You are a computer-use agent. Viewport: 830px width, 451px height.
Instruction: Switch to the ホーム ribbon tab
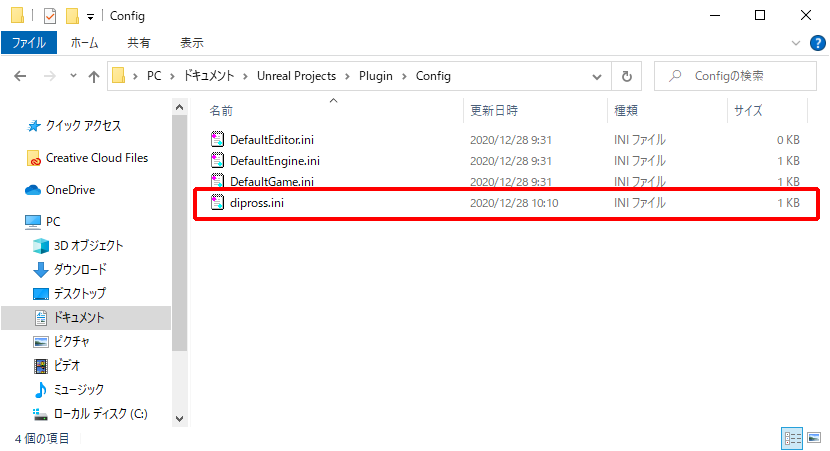pos(85,43)
